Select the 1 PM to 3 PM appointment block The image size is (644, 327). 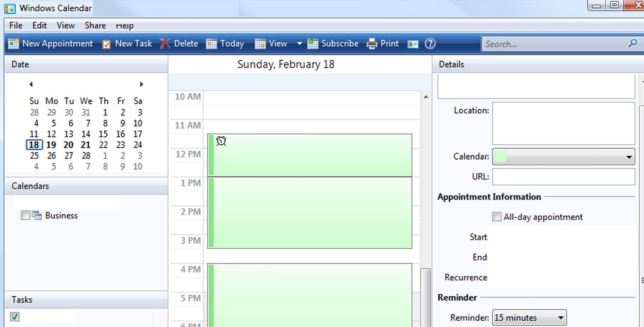click(310, 212)
